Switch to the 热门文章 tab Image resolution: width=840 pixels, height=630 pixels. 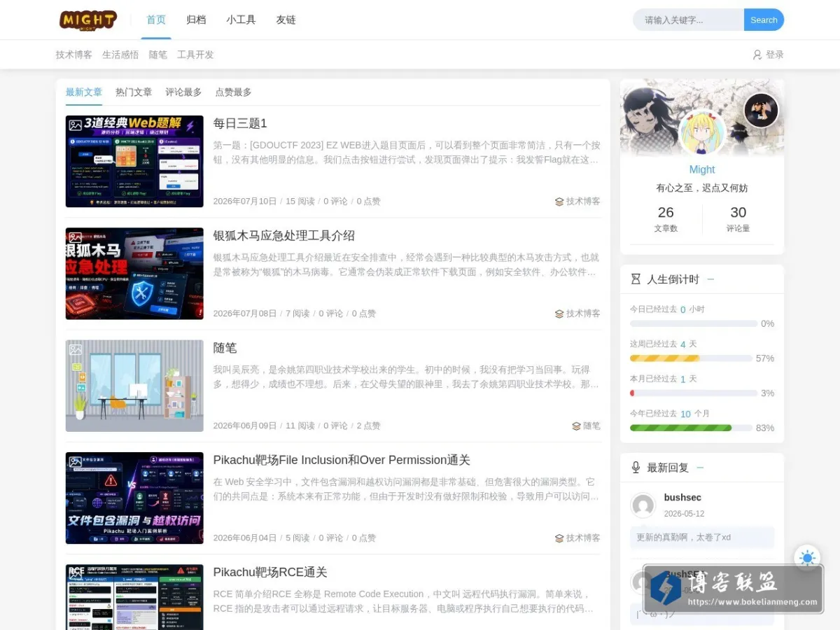click(x=134, y=92)
